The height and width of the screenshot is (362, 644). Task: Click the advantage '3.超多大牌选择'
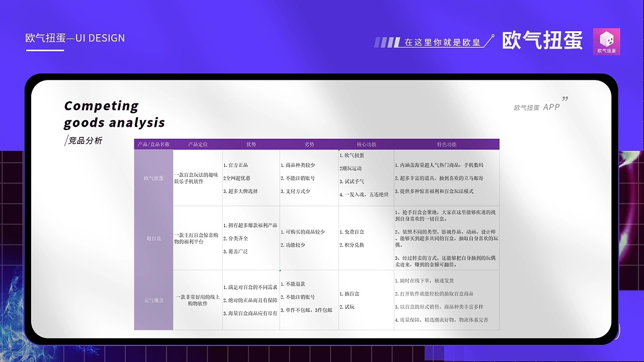click(240, 191)
